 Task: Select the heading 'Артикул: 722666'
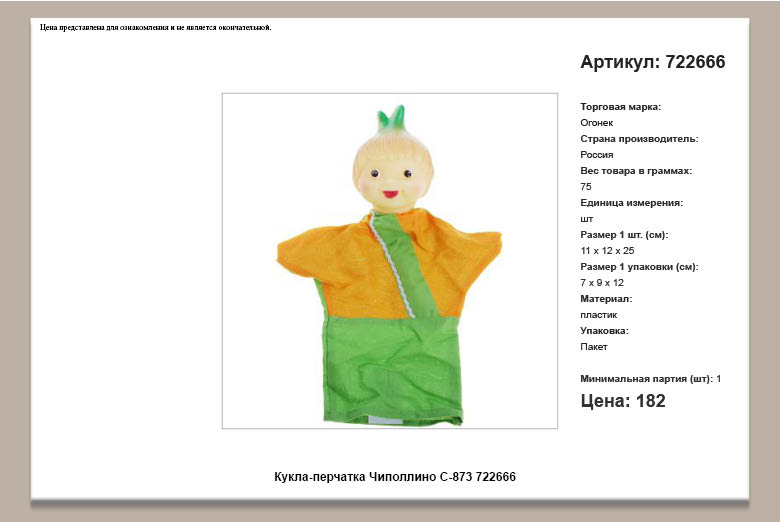(x=653, y=62)
